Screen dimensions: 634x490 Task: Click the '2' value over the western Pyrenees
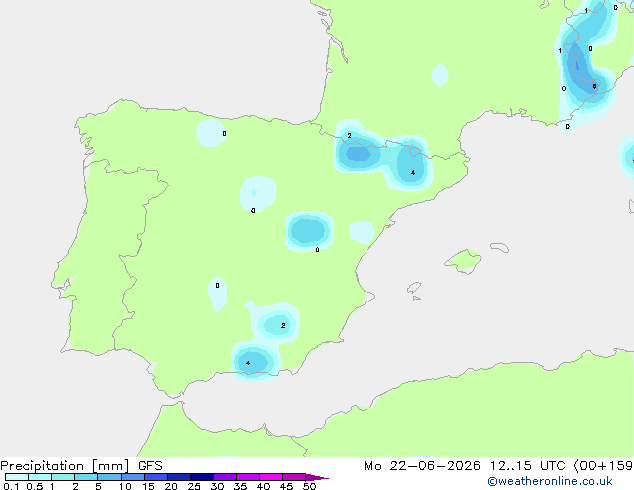click(349, 135)
